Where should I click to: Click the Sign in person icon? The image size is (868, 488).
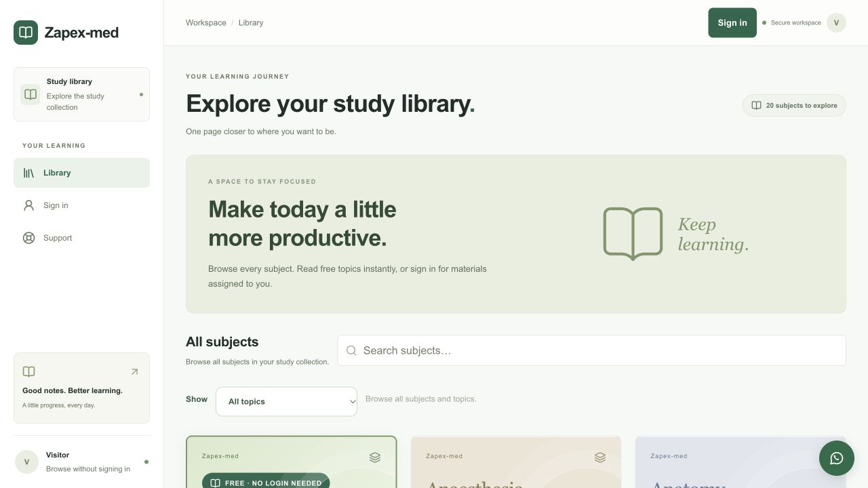coord(28,205)
